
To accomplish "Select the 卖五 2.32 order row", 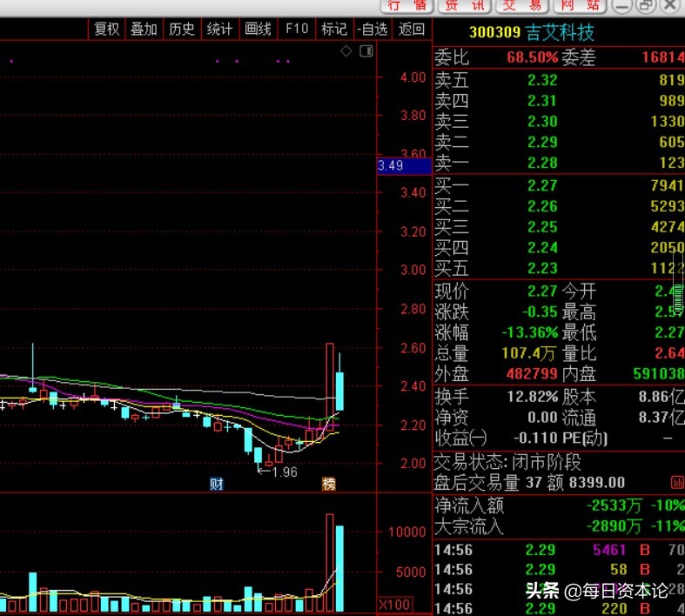I will (x=559, y=80).
